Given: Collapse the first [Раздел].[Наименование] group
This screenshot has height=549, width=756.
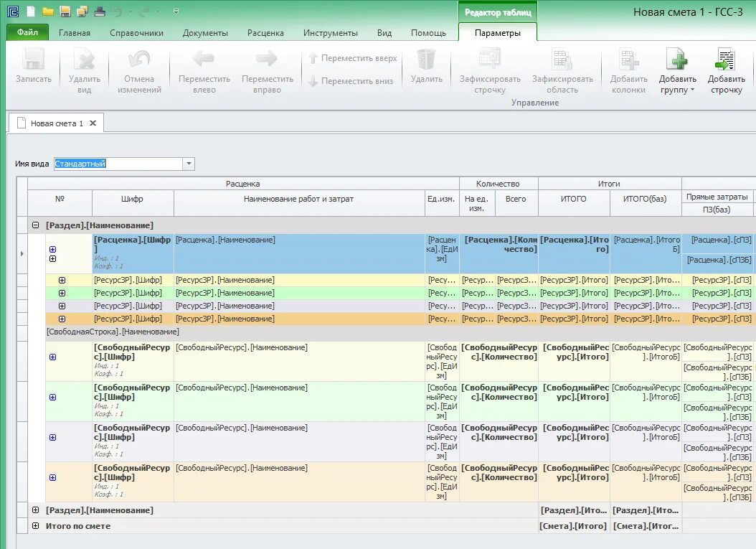Looking at the screenshot, I should [35, 225].
